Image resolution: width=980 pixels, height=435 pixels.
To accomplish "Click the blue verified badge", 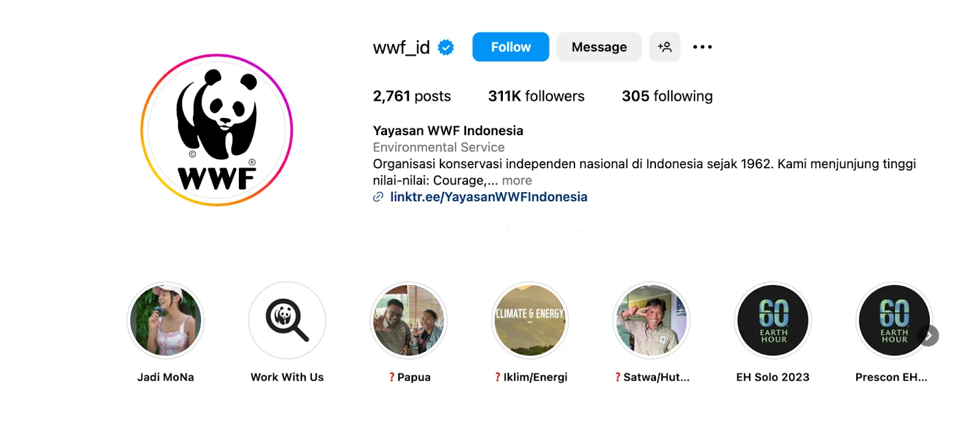I will 446,47.
